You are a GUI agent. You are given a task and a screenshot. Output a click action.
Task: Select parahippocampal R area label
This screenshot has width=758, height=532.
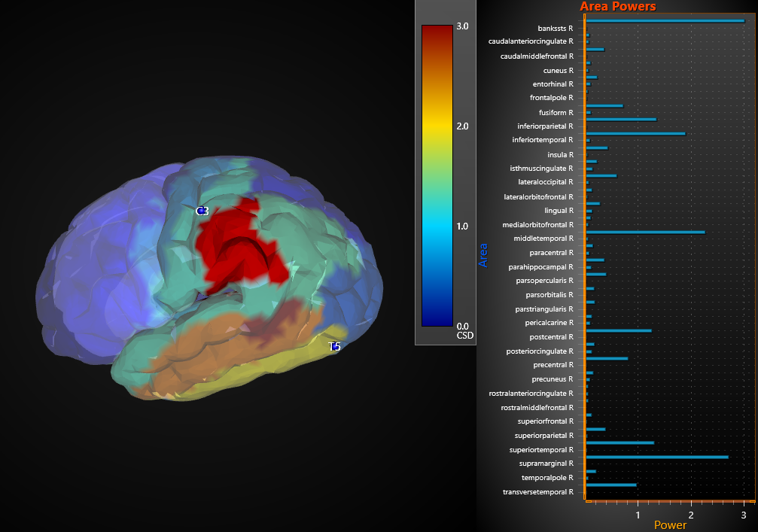540,266
